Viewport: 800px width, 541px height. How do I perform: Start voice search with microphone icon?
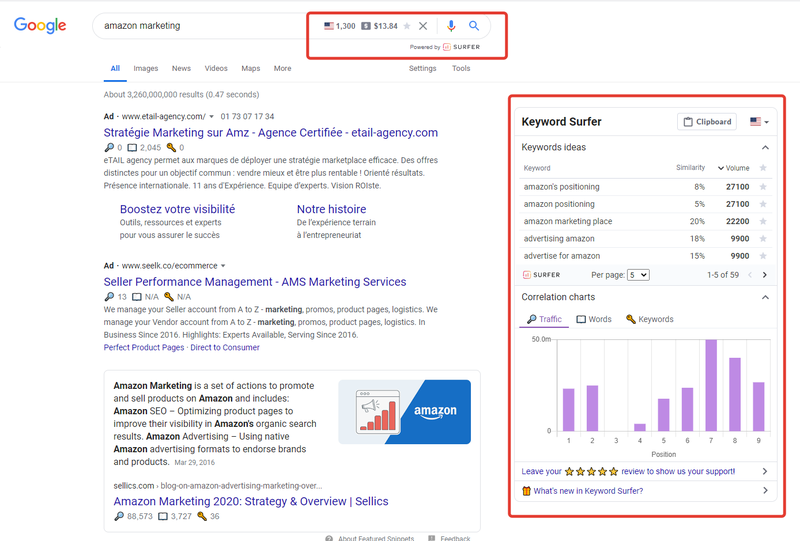pyautogui.click(x=451, y=26)
